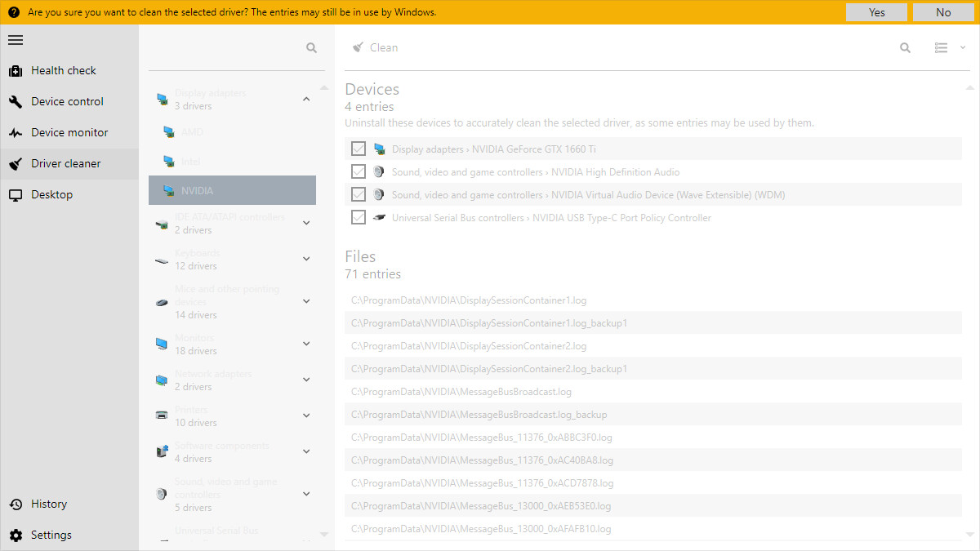This screenshot has width=980, height=551.
Task: Open the Health check page
Action: click(x=63, y=71)
